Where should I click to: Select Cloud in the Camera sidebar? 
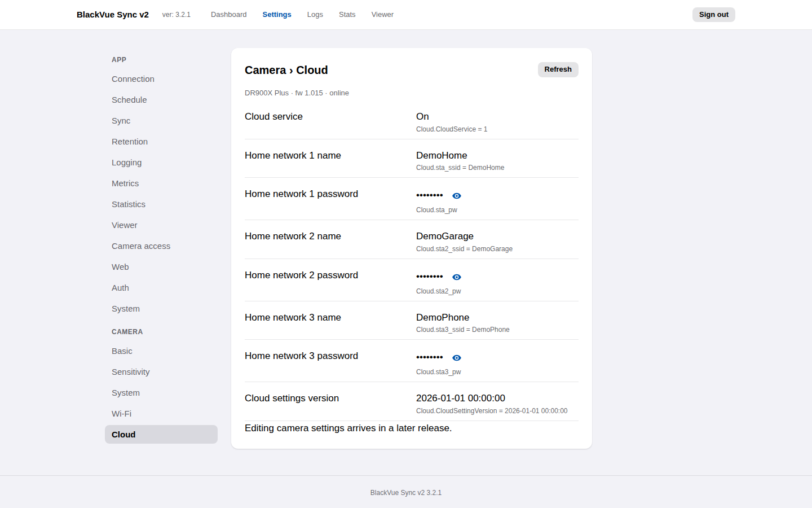tap(161, 435)
